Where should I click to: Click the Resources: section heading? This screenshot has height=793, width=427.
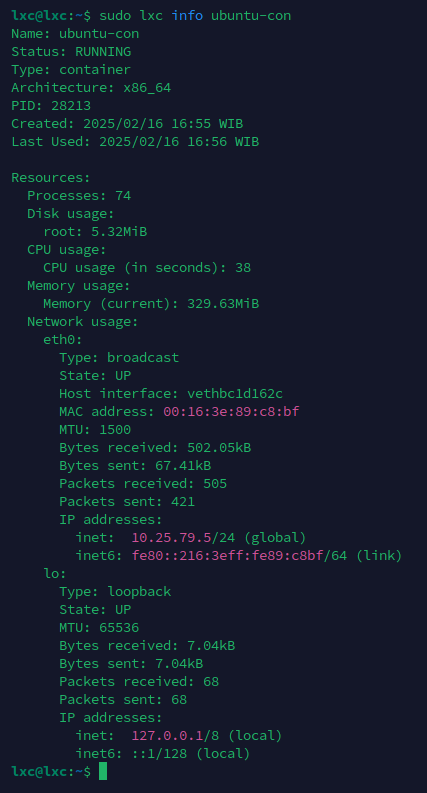(x=51, y=178)
